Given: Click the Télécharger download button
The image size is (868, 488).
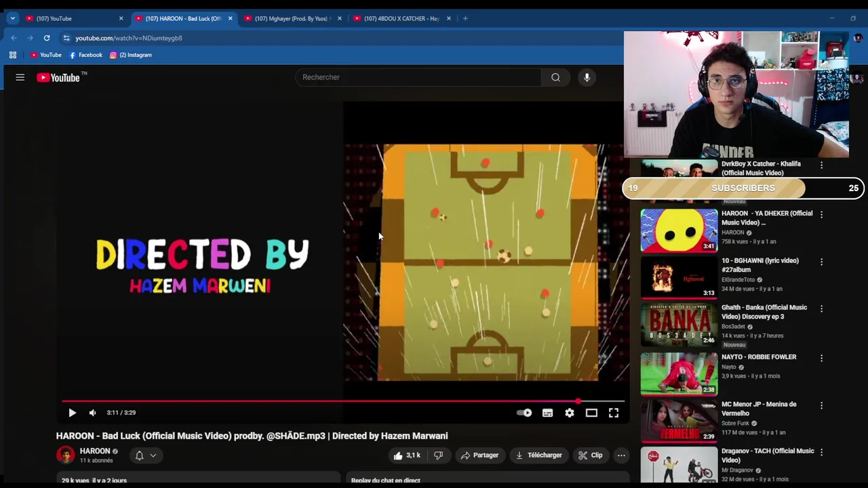Looking at the screenshot, I should click(x=539, y=455).
